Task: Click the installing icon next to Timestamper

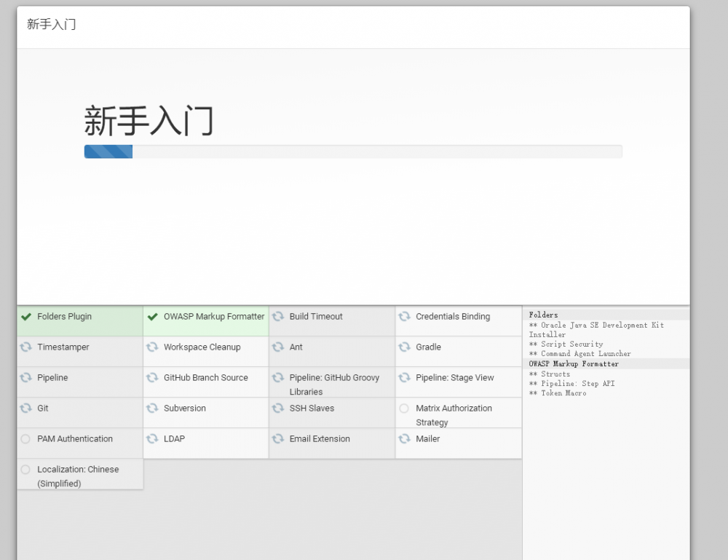Action: [x=28, y=347]
